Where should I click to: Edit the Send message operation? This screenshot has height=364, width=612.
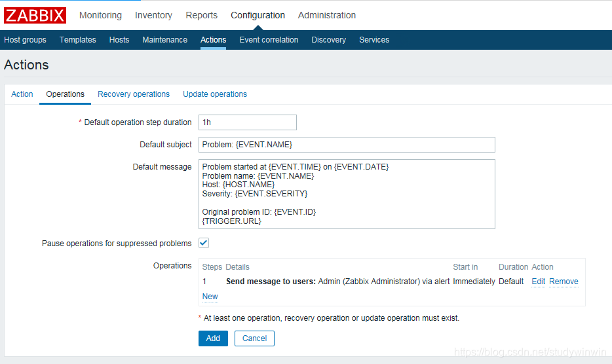538,282
